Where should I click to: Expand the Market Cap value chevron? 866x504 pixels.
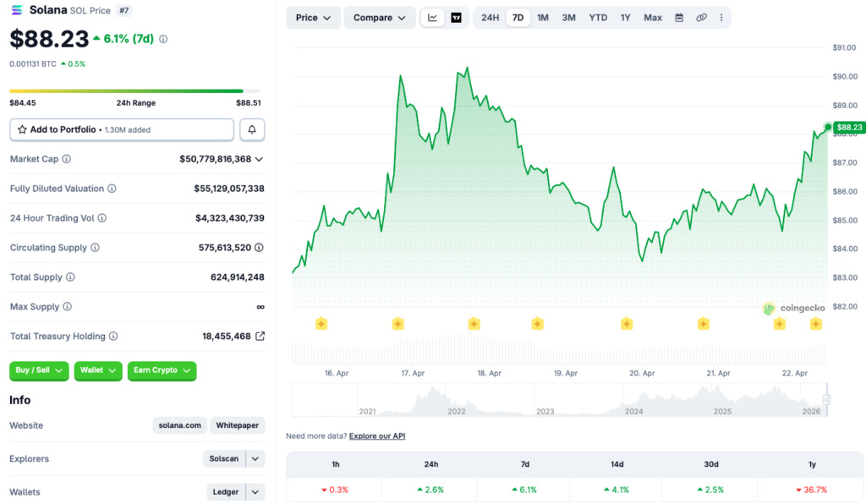click(259, 159)
